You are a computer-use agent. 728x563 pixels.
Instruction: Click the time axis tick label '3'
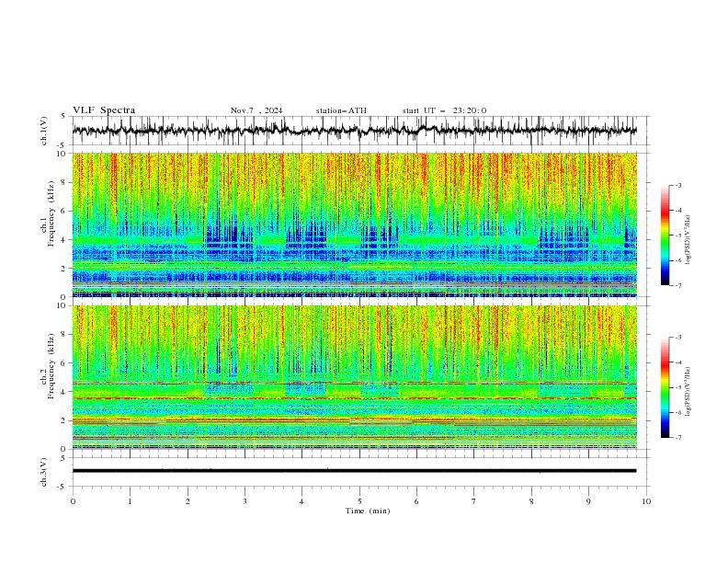[245, 501]
